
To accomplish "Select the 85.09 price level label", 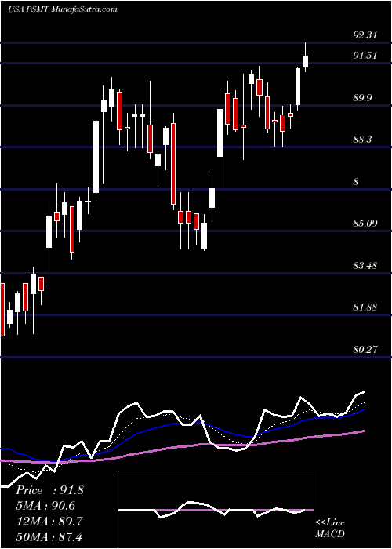I will click(x=365, y=223).
